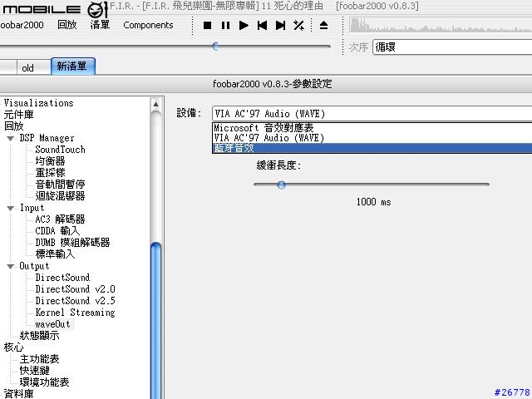
Task: Select the Input tree item
Action: [32, 208]
